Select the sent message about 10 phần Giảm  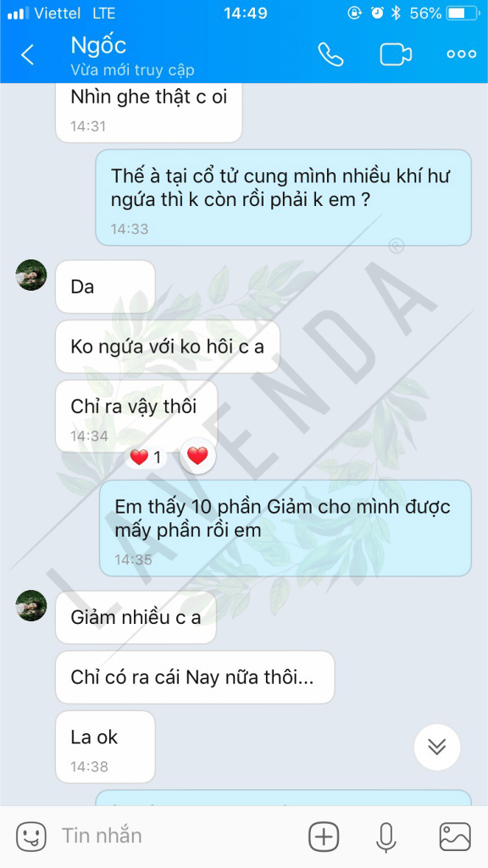click(285, 528)
